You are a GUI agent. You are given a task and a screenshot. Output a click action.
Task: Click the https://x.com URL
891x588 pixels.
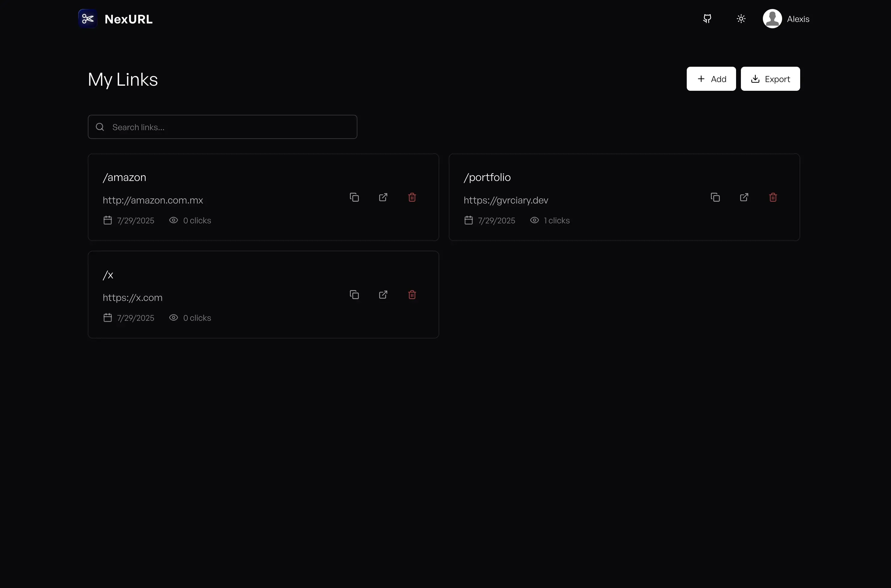(132, 298)
